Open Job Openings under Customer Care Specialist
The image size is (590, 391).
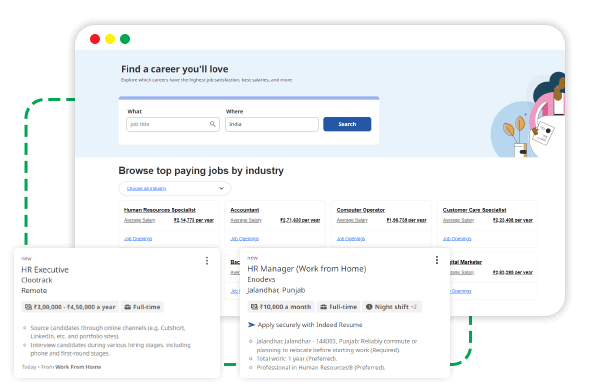(457, 239)
